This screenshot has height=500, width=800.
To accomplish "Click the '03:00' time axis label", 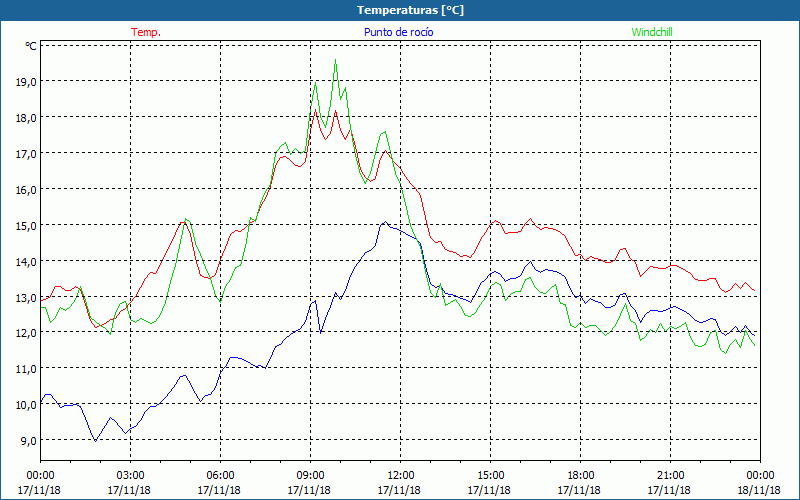I will (131, 476).
